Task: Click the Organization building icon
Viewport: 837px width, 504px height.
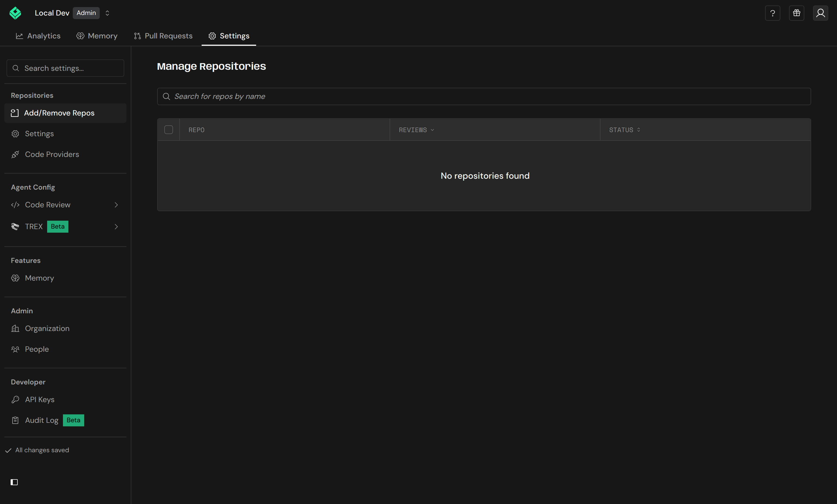Action: [15, 328]
